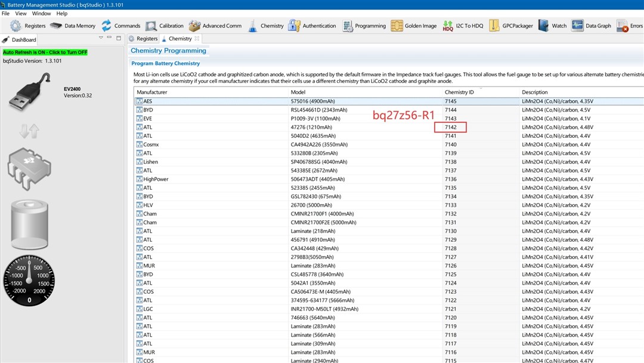Click the AES row chemistry icon

(139, 101)
